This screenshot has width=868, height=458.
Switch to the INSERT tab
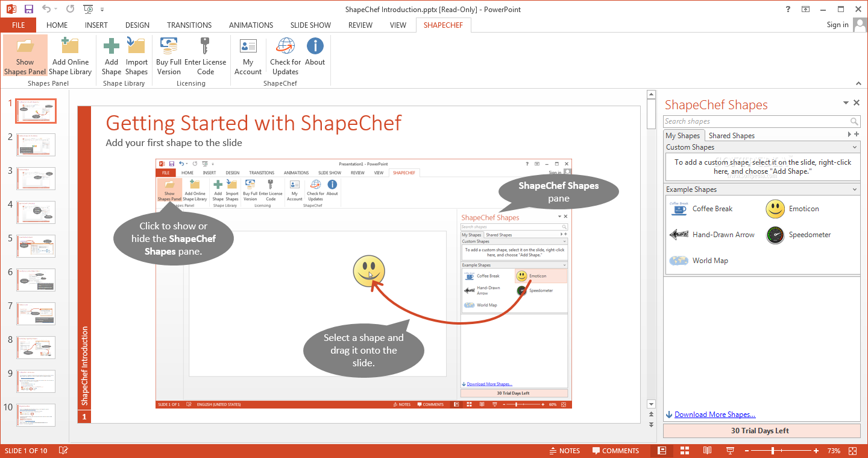tap(96, 25)
